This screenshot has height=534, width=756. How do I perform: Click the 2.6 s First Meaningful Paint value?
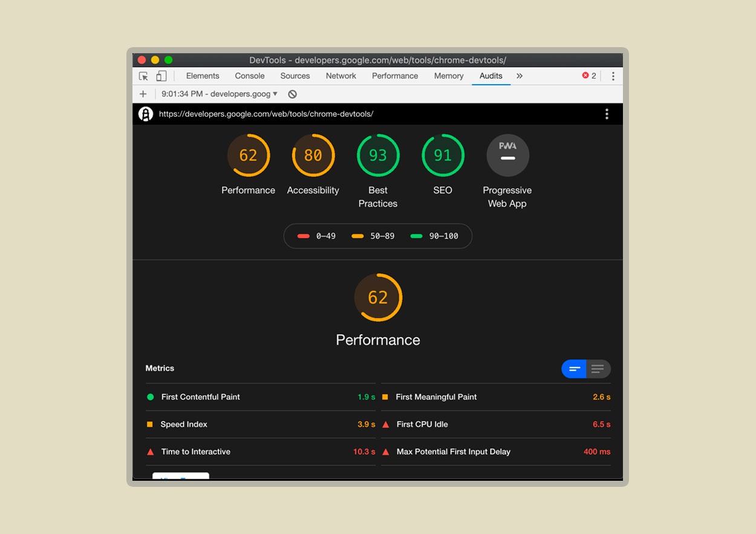tap(602, 397)
